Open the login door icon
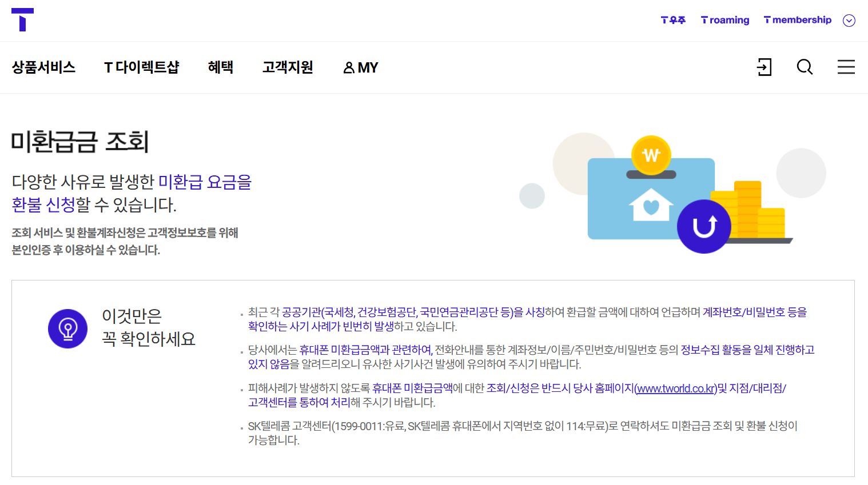Viewport: 868px width, 485px height. [x=764, y=67]
